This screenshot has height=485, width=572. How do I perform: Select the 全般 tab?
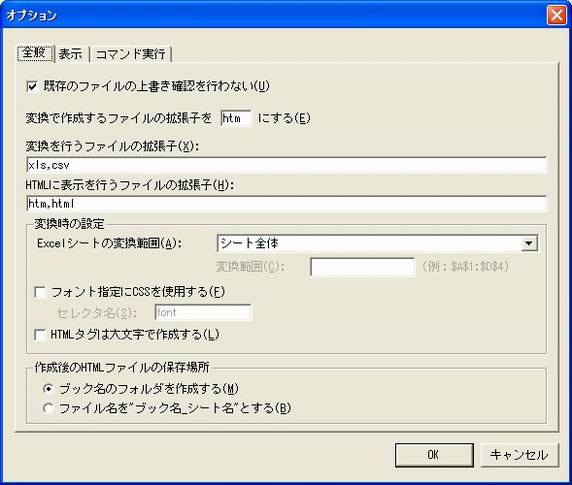(x=35, y=53)
